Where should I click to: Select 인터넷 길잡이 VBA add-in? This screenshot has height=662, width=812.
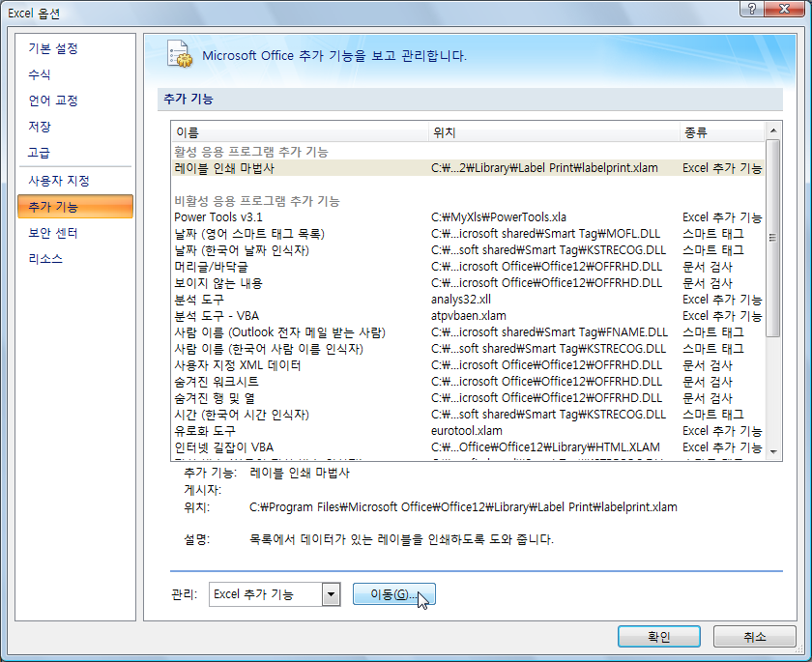tap(468, 447)
